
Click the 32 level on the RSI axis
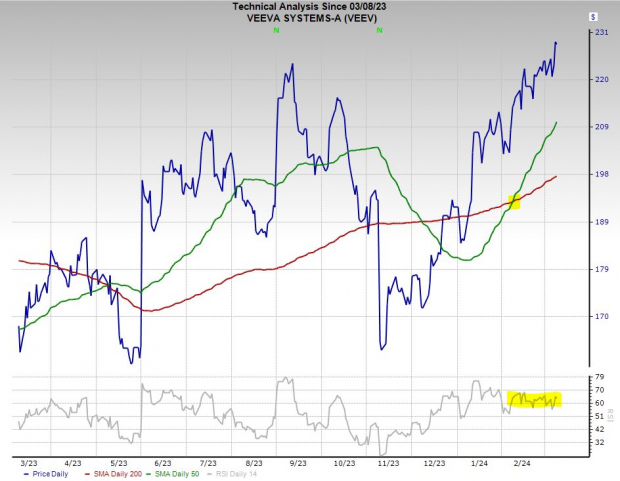600,441
